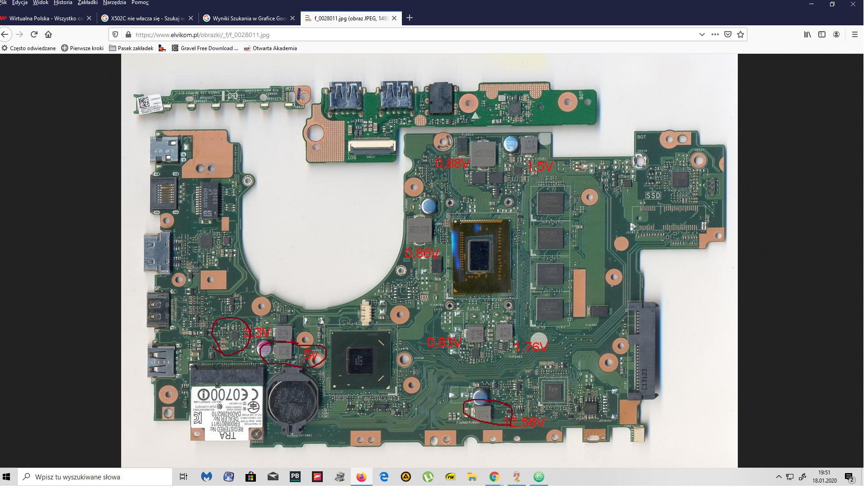Viewport: 868px width, 488px height.
Task: Open the Firefox hamburger menu
Action: pos(854,34)
